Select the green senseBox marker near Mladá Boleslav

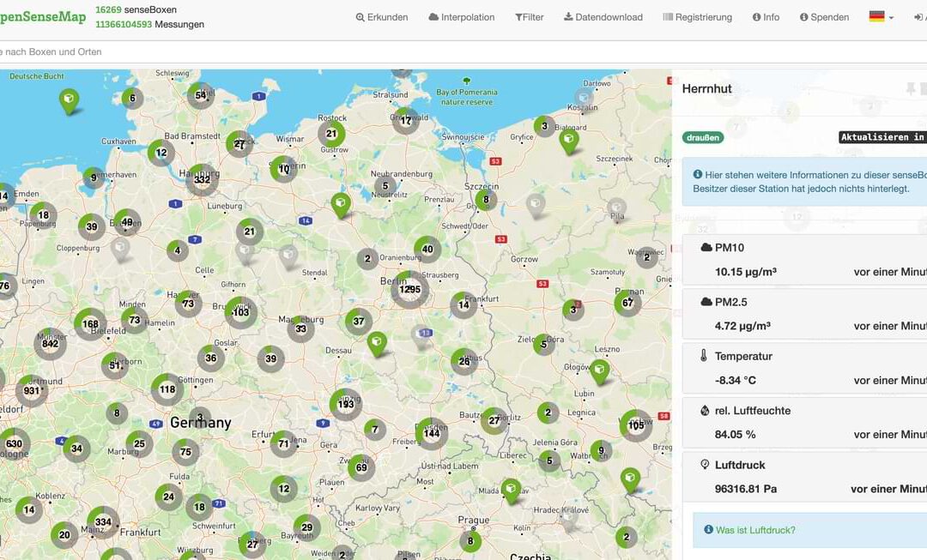(x=511, y=491)
